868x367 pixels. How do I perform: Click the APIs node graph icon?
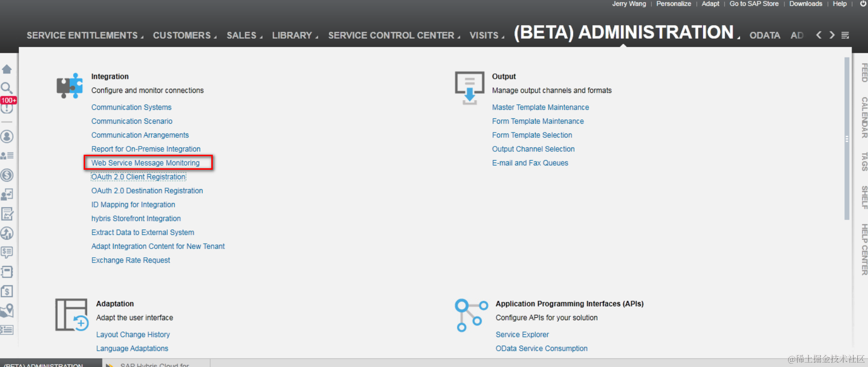pos(471,315)
